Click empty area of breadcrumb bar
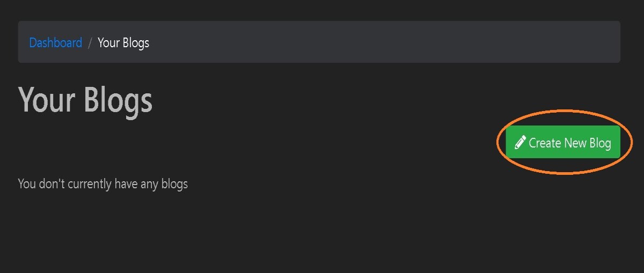 click(x=376, y=42)
